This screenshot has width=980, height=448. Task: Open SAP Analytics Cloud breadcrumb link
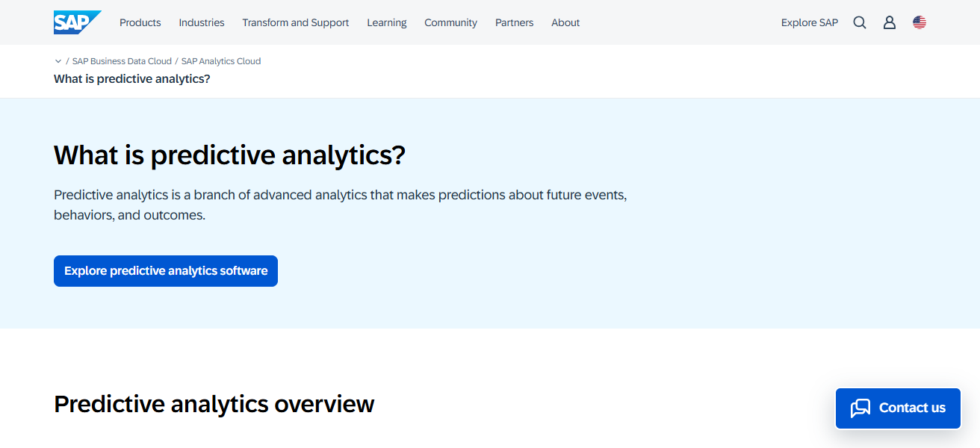point(220,60)
